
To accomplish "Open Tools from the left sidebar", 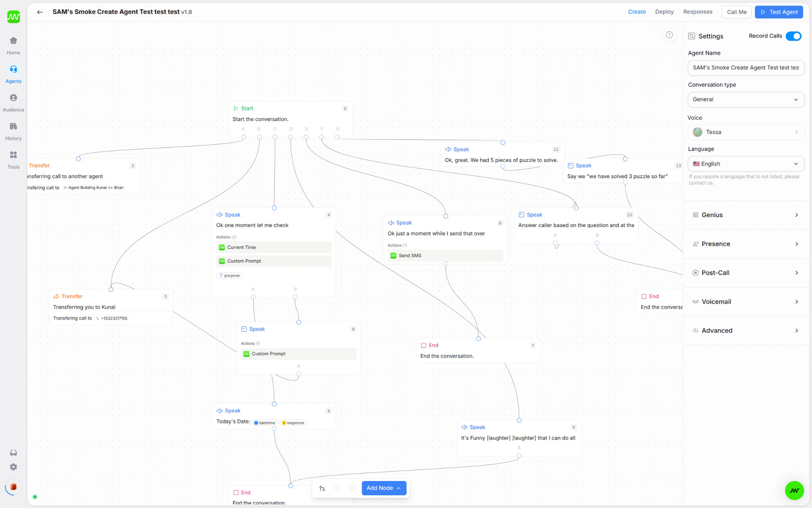I will pos(13,160).
